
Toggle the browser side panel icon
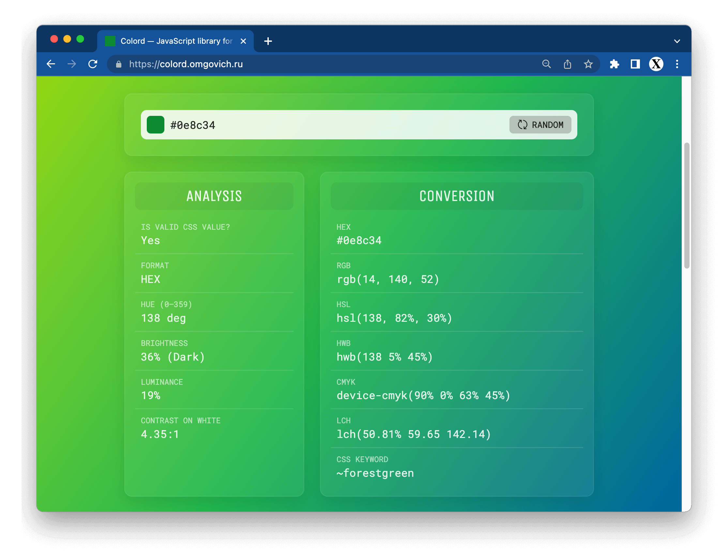(635, 64)
